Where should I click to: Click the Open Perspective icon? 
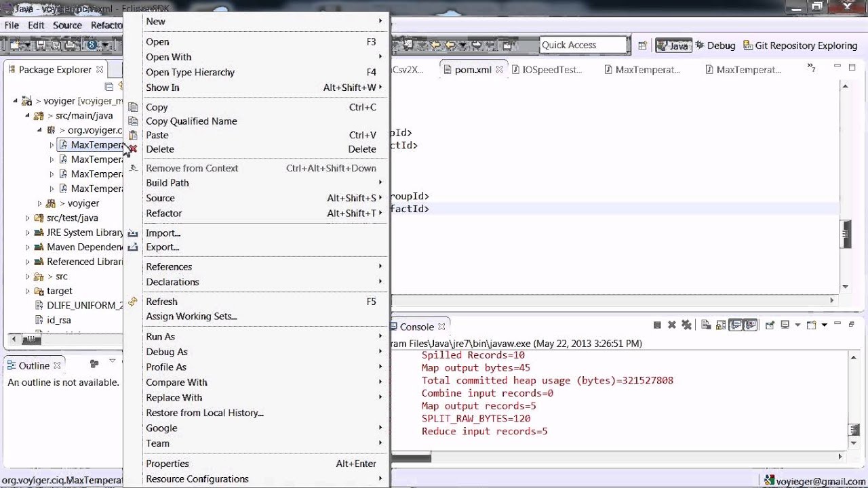point(642,45)
